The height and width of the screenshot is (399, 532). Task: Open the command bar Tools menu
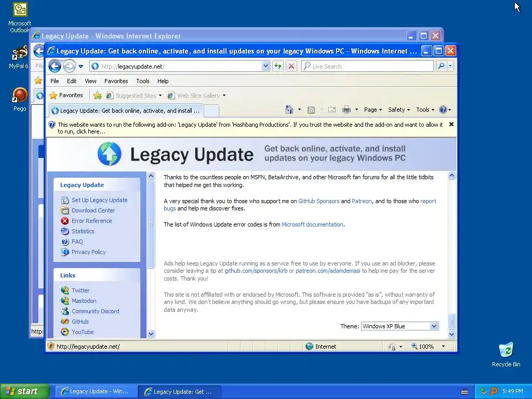(425, 110)
